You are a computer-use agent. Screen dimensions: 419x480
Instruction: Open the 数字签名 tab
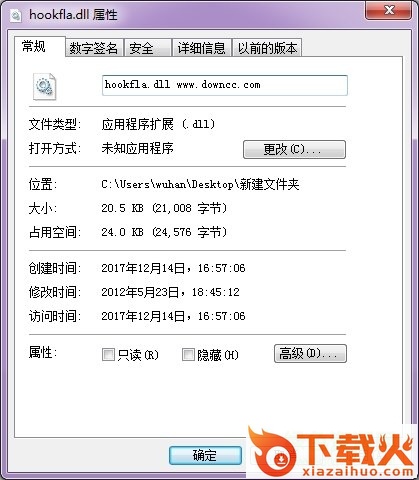pos(94,48)
